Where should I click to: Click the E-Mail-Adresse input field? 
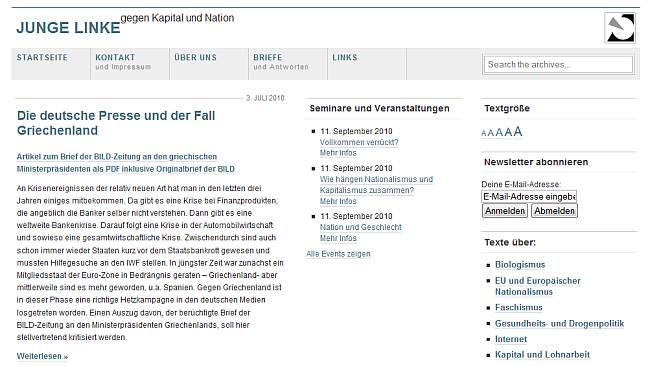point(529,196)
